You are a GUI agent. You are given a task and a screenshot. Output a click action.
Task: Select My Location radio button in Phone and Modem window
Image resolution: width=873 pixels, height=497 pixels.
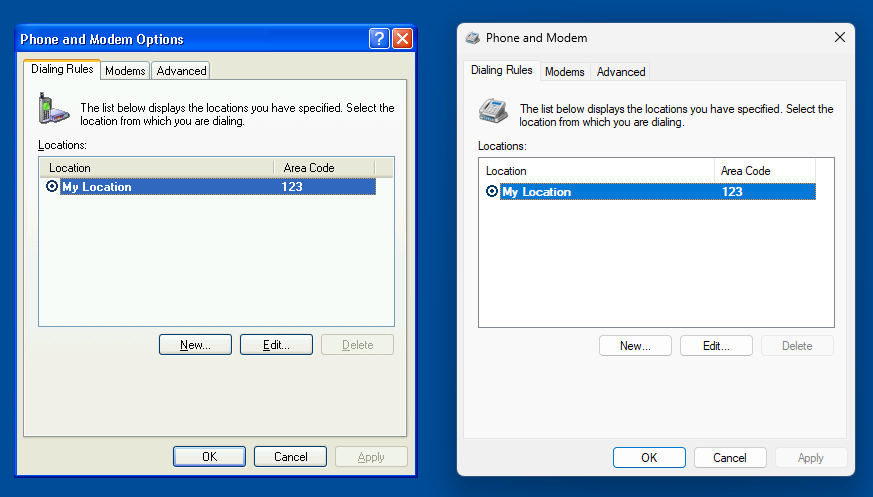[x=492, y=191]
